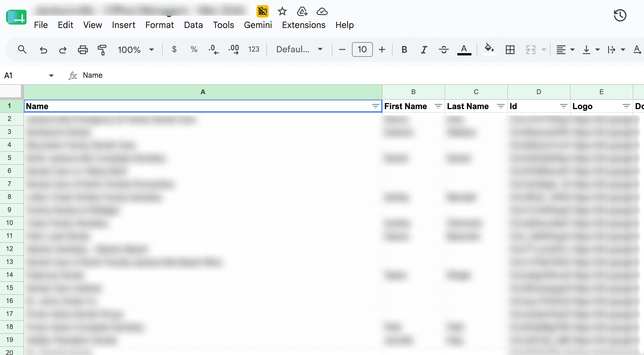
Task: Toggle italic formatting
Action: [424, 50]
